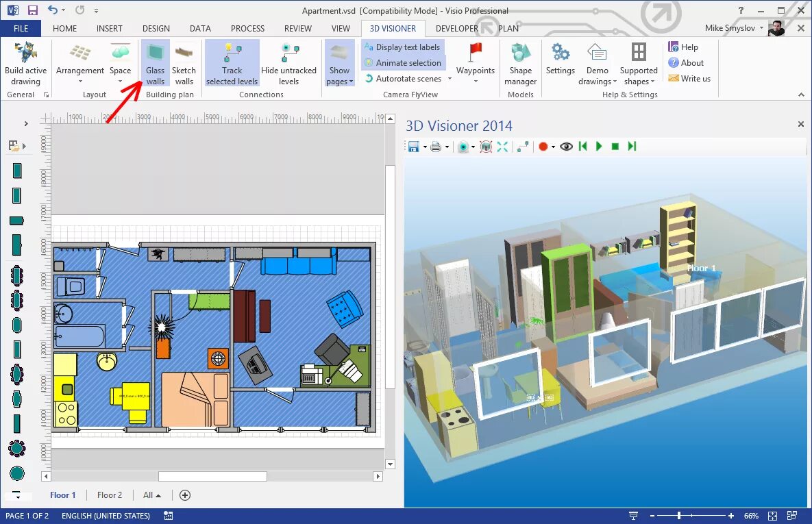Switch to the REVIEW ribbon tab
The width and height of the screenshot is (812, 524).
[298, 29]
